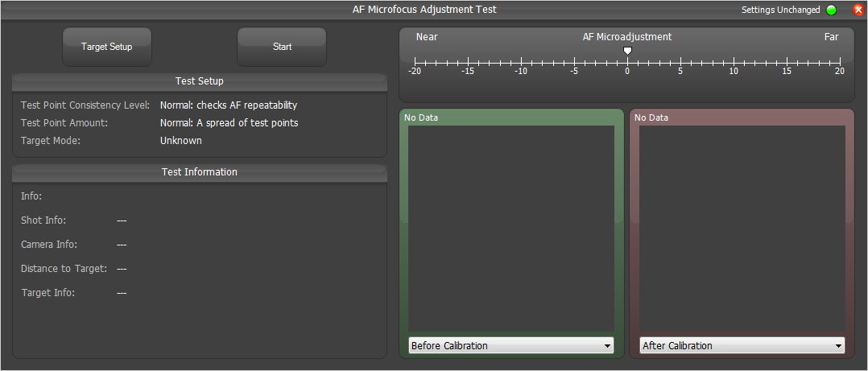Expand the After Calibration dropdown

point(742,345)
